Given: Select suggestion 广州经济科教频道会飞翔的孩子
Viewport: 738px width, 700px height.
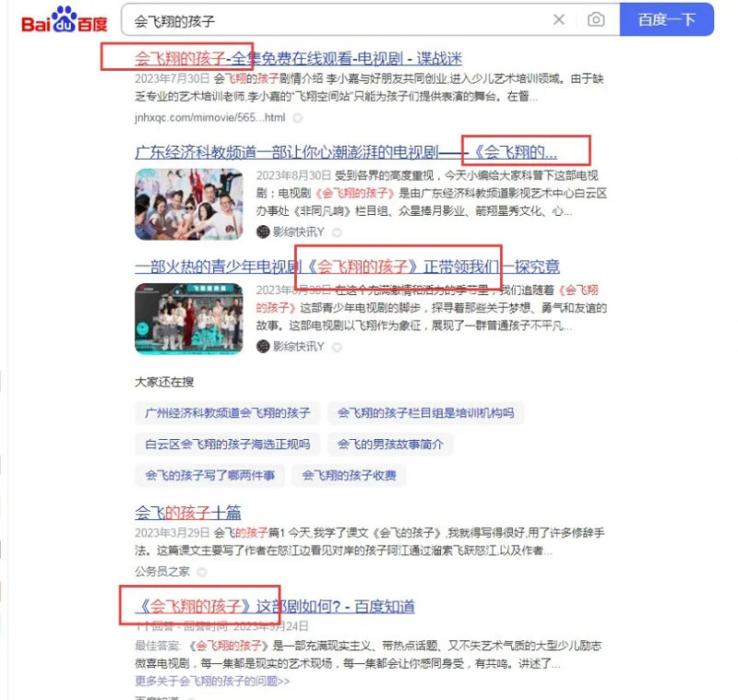Looking at the screenshot, I should [x=227, y=413].
